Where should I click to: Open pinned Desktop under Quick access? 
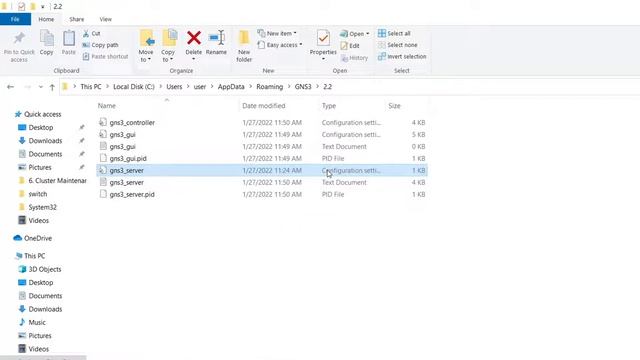pyautogui.click(x=41, y=127)
